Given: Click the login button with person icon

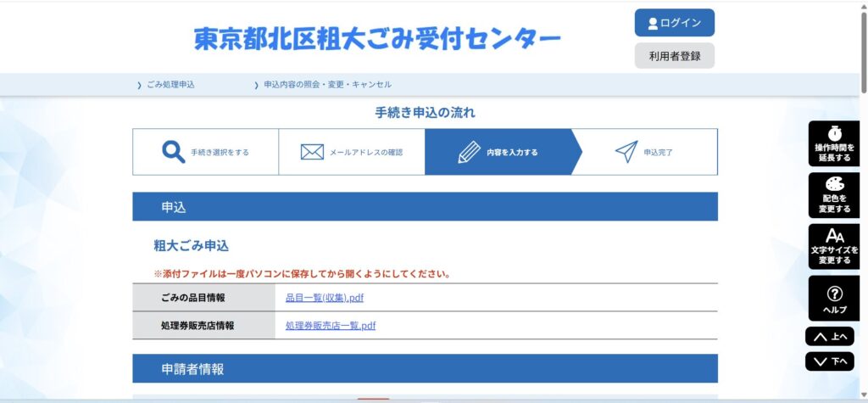Looking at the screenshot, I should [x=674, y=23].
